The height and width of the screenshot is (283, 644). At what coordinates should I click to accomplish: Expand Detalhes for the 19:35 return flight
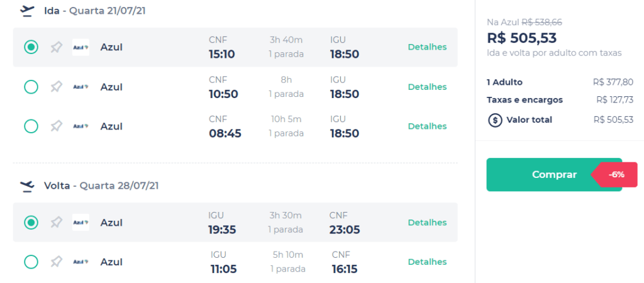tap(427, 222)
